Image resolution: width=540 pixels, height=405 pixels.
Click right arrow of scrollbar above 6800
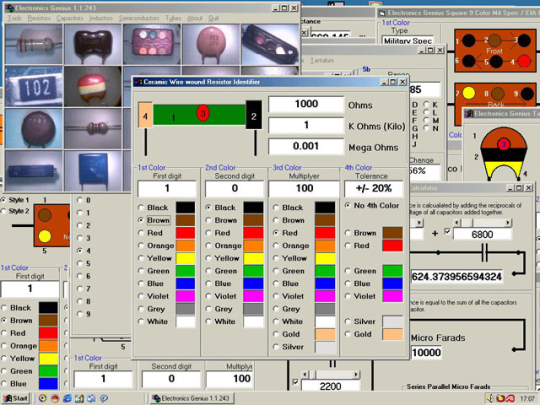508,223
